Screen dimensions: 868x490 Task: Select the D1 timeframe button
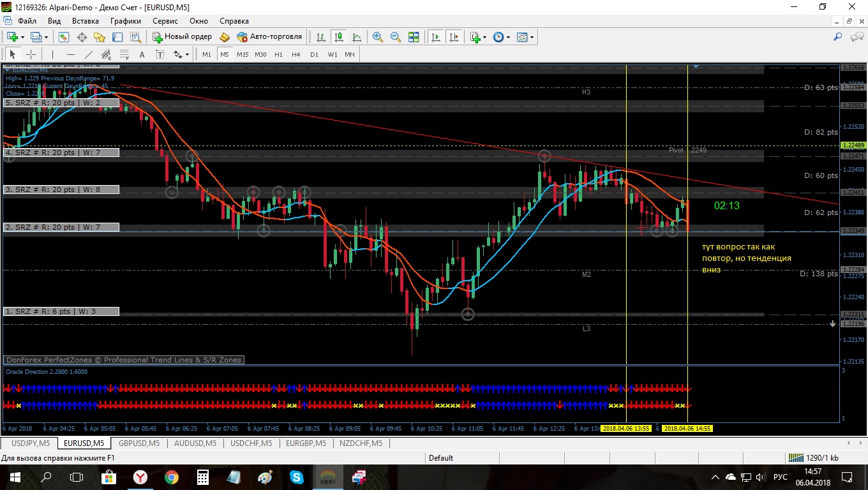pos(314,54)
